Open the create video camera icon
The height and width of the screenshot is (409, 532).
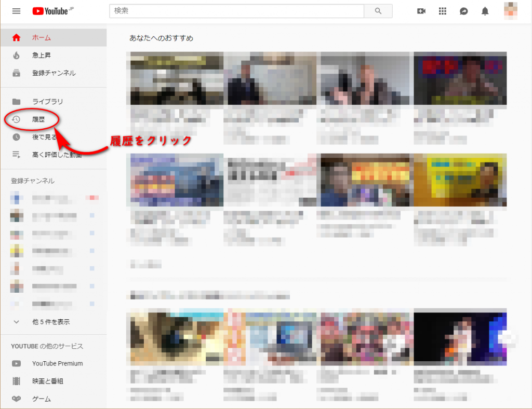[421, 11]
